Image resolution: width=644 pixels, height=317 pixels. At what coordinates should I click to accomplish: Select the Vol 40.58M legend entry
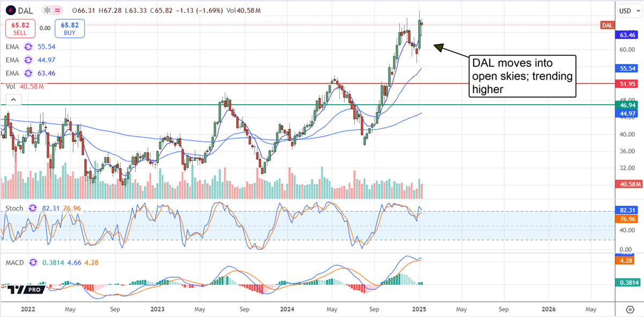click(x=25, y=86)
